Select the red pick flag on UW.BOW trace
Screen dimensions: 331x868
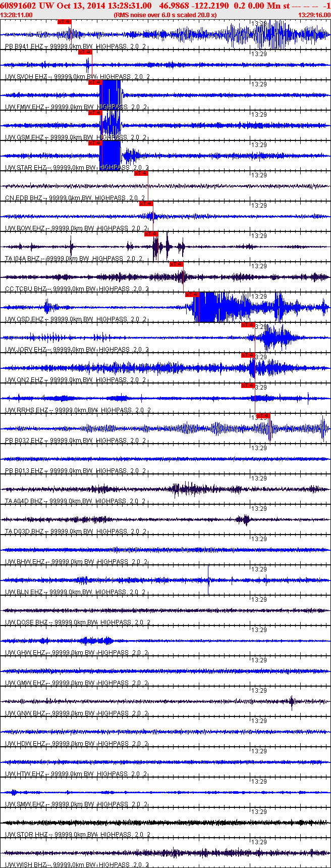(146, 204)
